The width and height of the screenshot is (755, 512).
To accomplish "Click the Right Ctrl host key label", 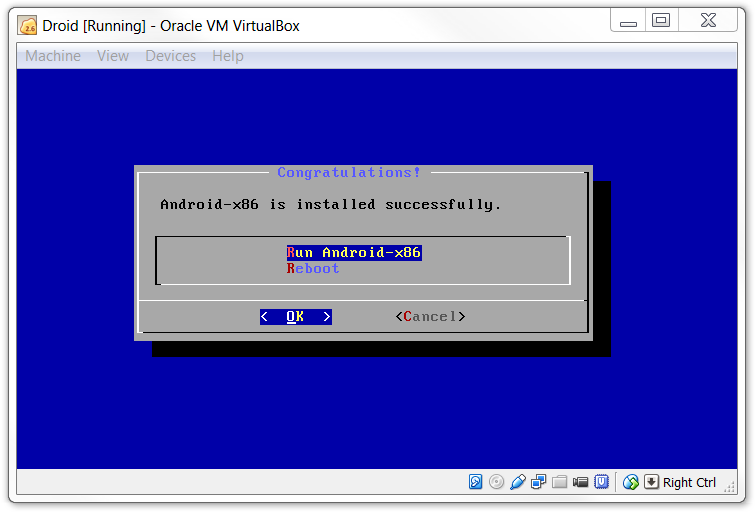I will [689, 482].
